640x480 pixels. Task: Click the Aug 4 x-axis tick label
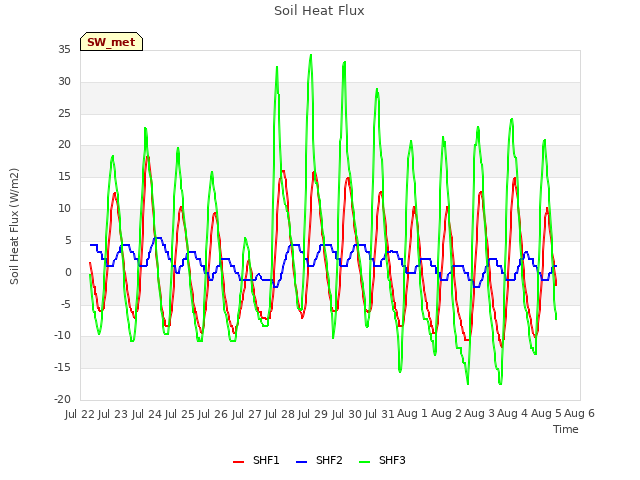tap(513, 414)
